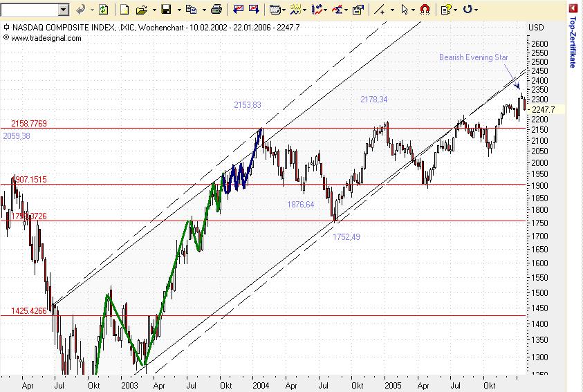
Task: Click the current price 2247.7 axis label
Action: click(x=543, y=109)
